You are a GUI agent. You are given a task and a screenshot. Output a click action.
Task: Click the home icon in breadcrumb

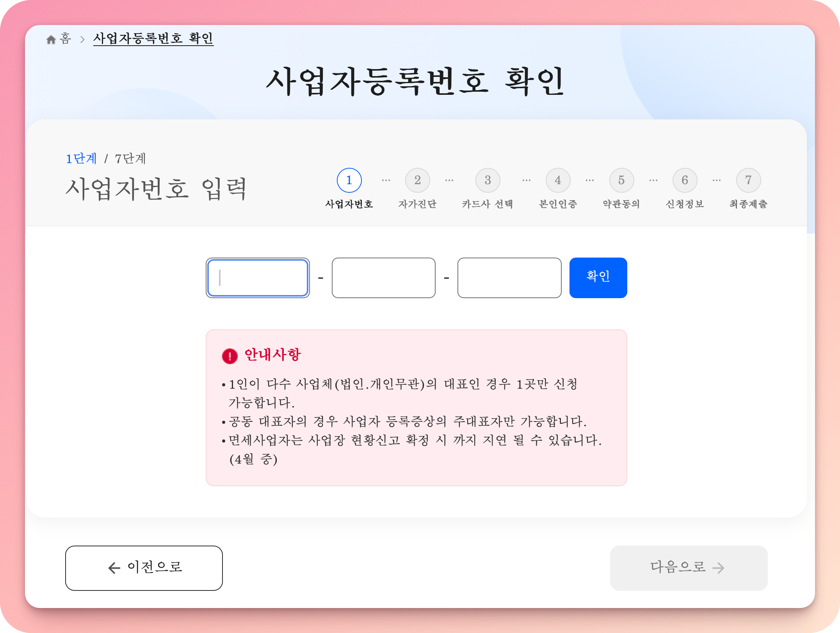point(51,39)
